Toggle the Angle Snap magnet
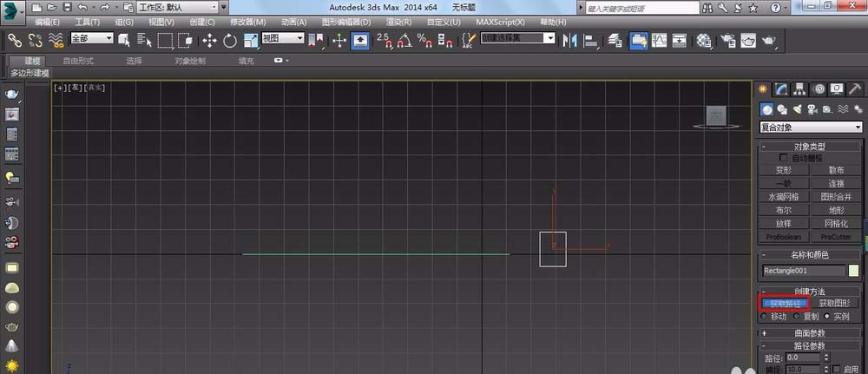The width and height of the screenshot is (868, 374). click(404, 40)
